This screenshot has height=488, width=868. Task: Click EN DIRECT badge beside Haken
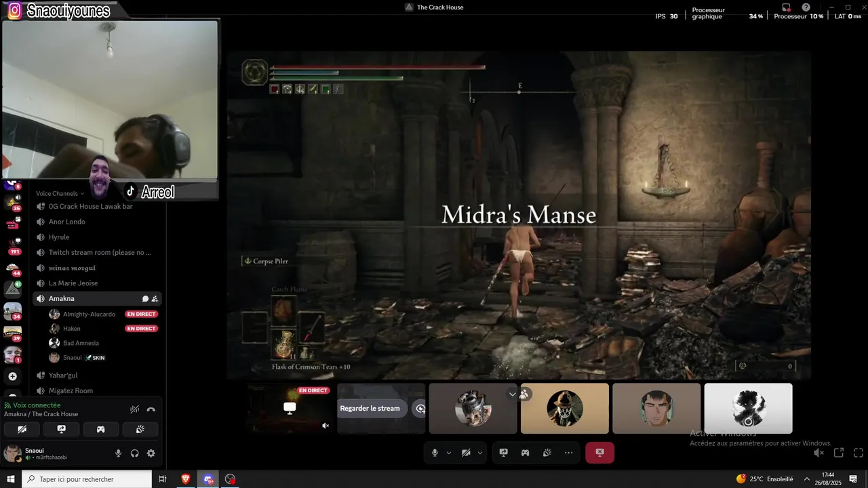[141, 329]
